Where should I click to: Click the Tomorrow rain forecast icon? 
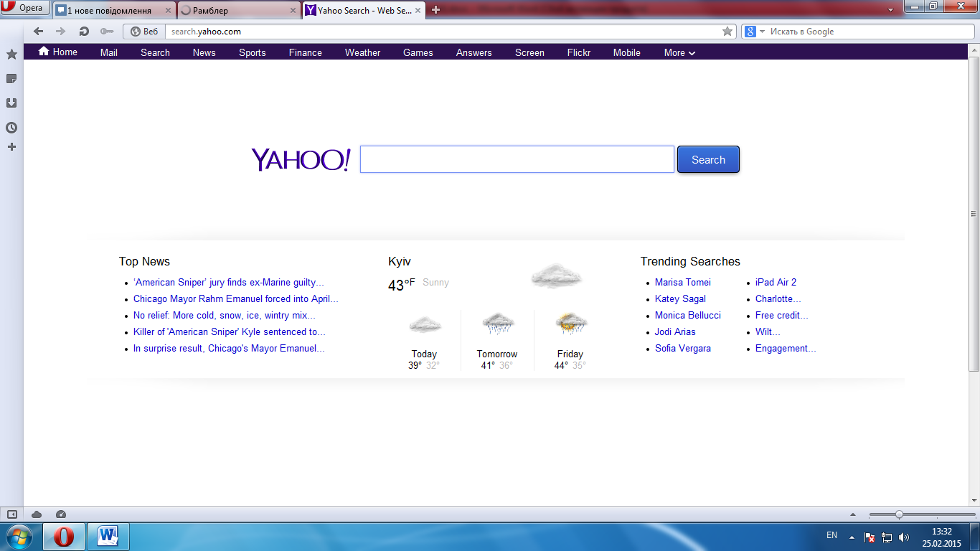click(x=498, y=324)
